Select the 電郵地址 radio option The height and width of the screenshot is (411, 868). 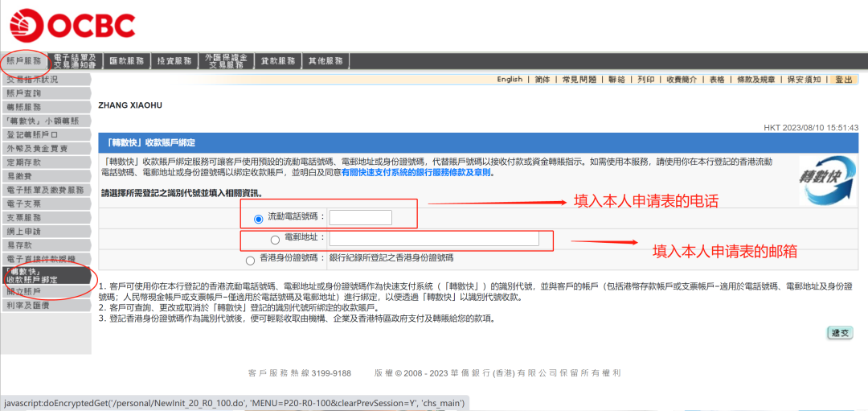tap(275, 240)
